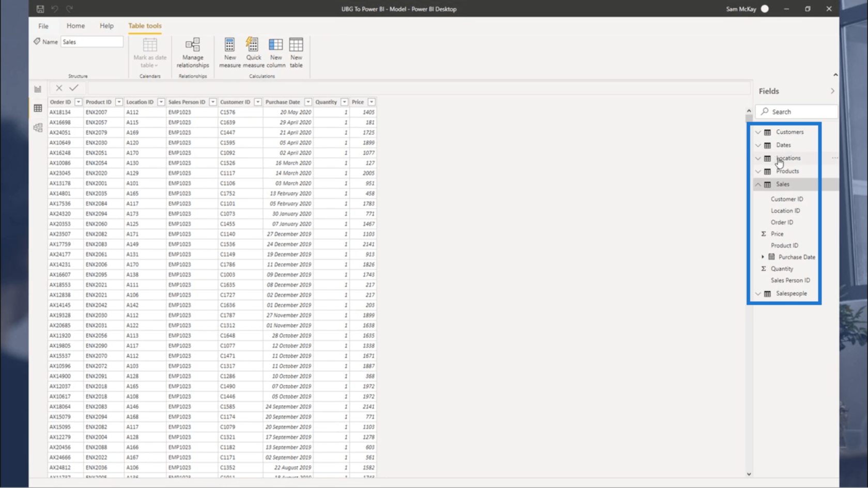This screenshot has height=488, width=868.
Task: Select Customer ID field under Sales
Action: pos(787,199)
